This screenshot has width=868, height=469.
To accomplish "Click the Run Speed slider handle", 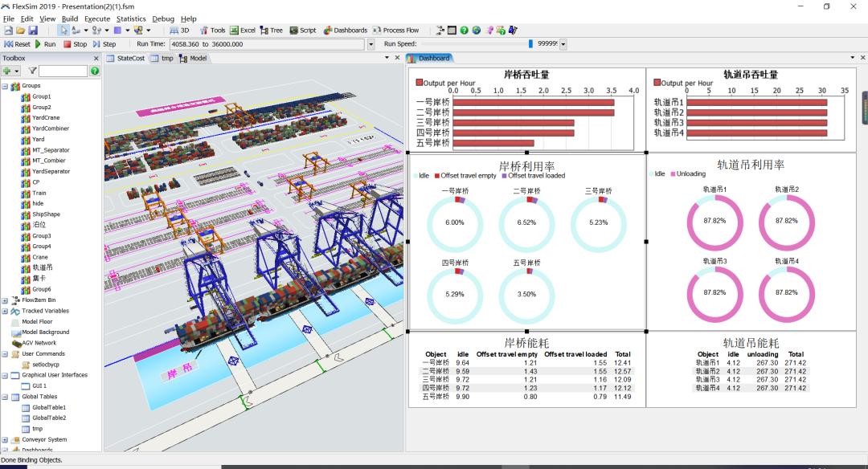I will (530, 44).
